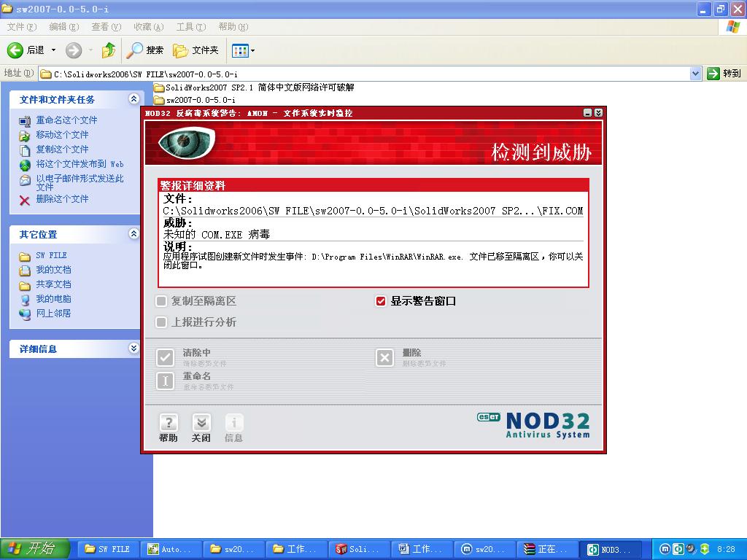
Task: Go up one folder level icon
Action: coord(109,50)
